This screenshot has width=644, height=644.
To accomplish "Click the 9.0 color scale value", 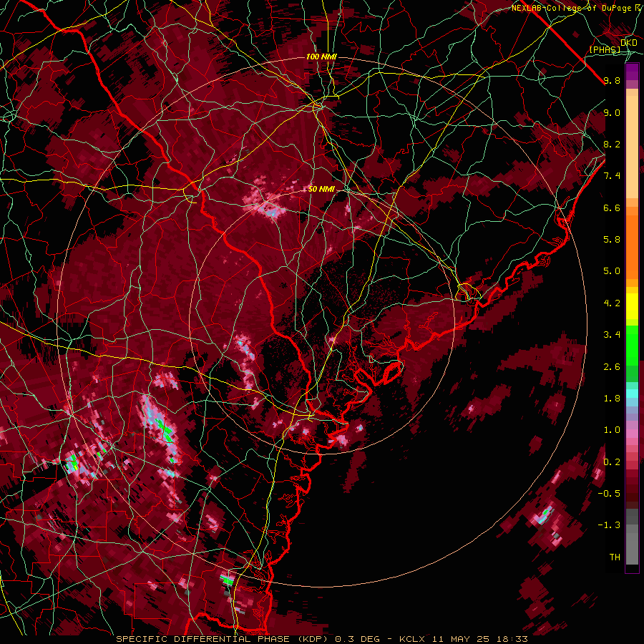I will click(612, 113).
